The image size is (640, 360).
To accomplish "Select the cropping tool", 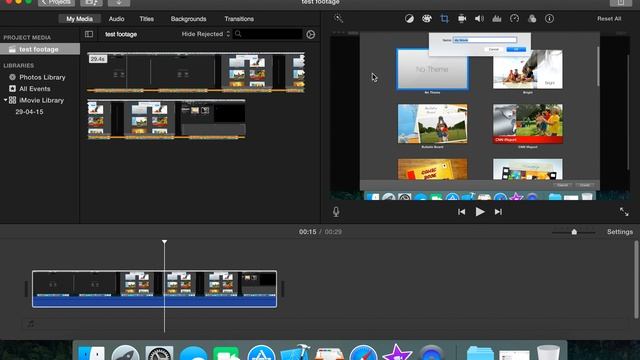I will [444, 19].
